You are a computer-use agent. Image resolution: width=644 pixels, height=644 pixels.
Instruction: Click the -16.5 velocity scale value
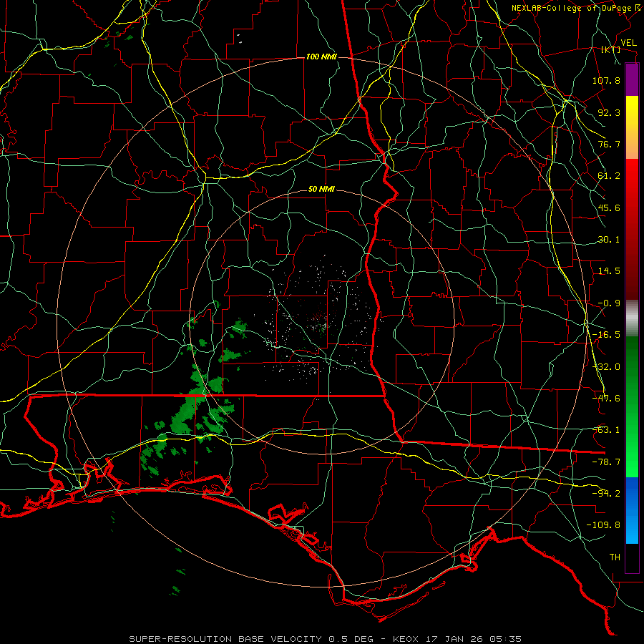point(606,335)
